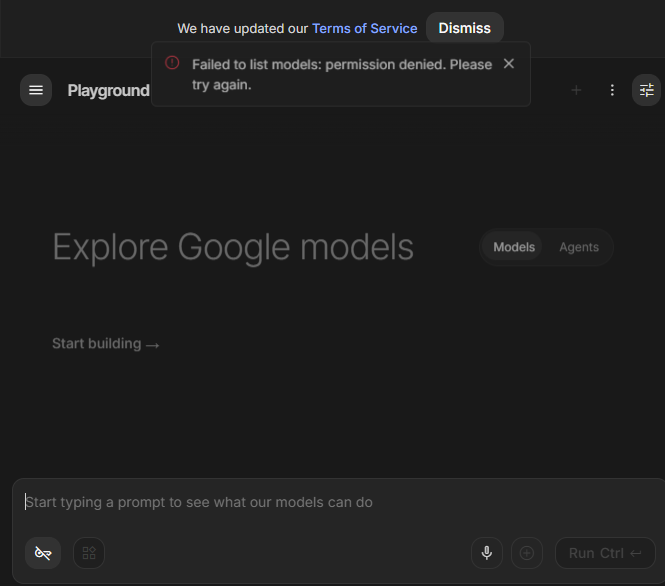The height and width of the screenshot is (586, 665).
Task: Click the circled plus attach media button
Action: pos(527,553)
